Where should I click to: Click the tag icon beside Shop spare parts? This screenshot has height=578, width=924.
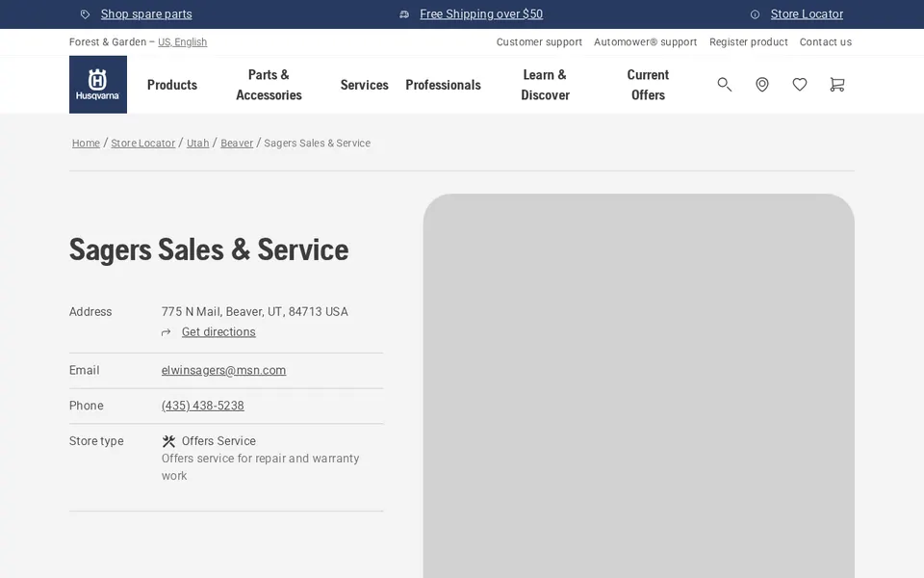click(x=86, y=14)
